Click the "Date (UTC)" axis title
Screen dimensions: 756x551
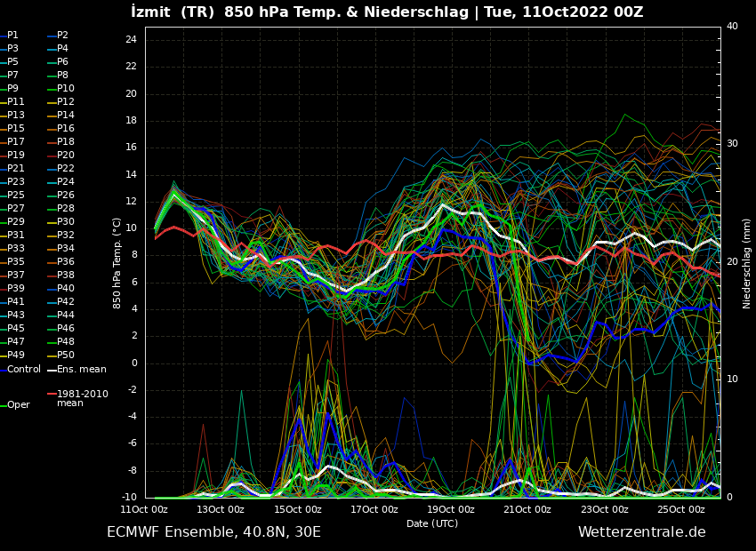click(x=432, y=523)
